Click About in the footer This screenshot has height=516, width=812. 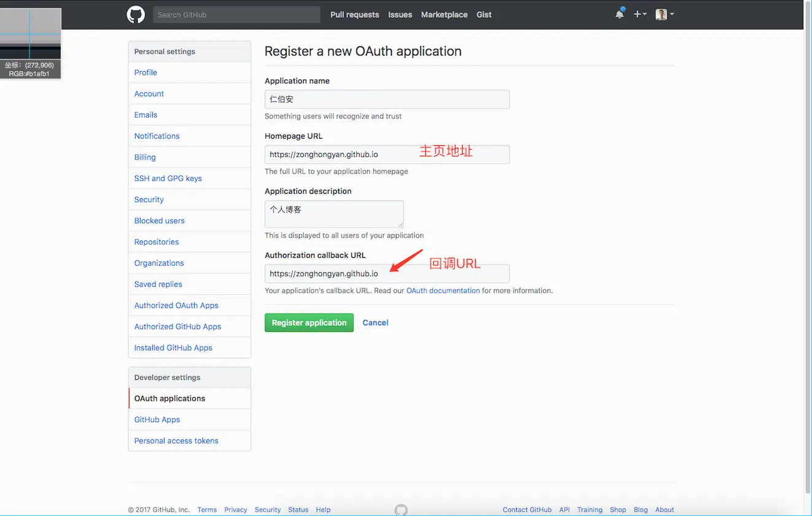(665, 510)
